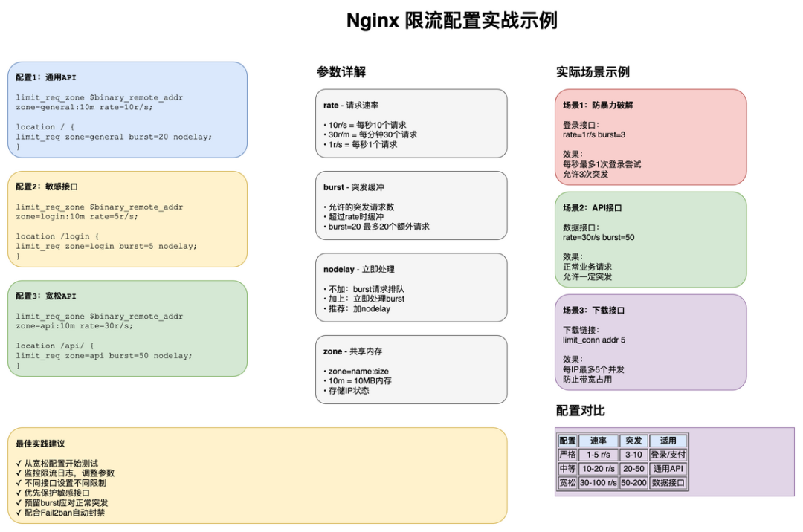Click the '配合Fail2ban自动封禁' checklist line
The image size is (803, 532).
pos(60,512)
